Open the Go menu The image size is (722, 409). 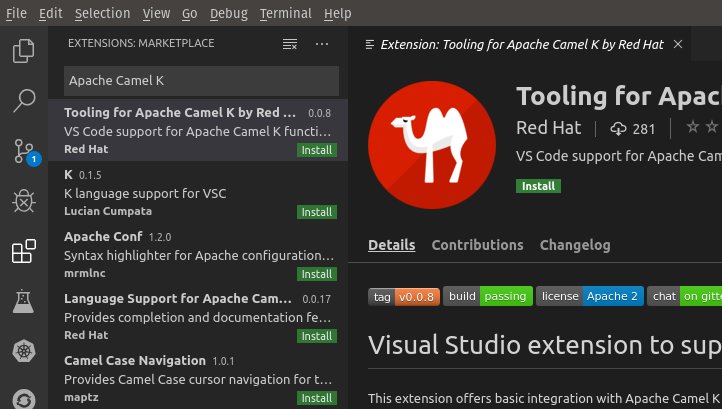[189, 14]
